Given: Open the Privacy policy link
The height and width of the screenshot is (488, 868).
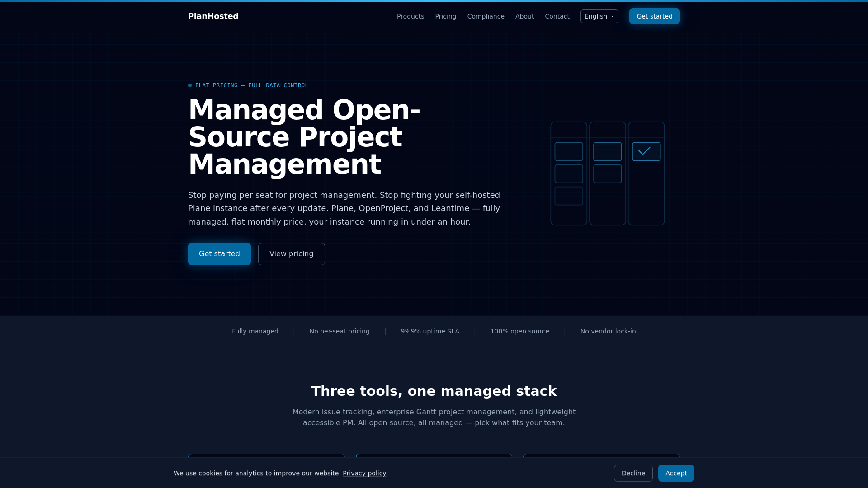Looking at the screenshot, I should (364, 473).
